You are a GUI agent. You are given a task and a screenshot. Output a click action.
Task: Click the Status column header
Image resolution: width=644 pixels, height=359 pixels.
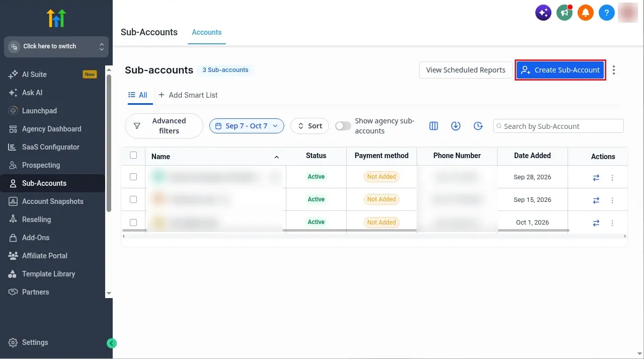(x=316, y=156)
